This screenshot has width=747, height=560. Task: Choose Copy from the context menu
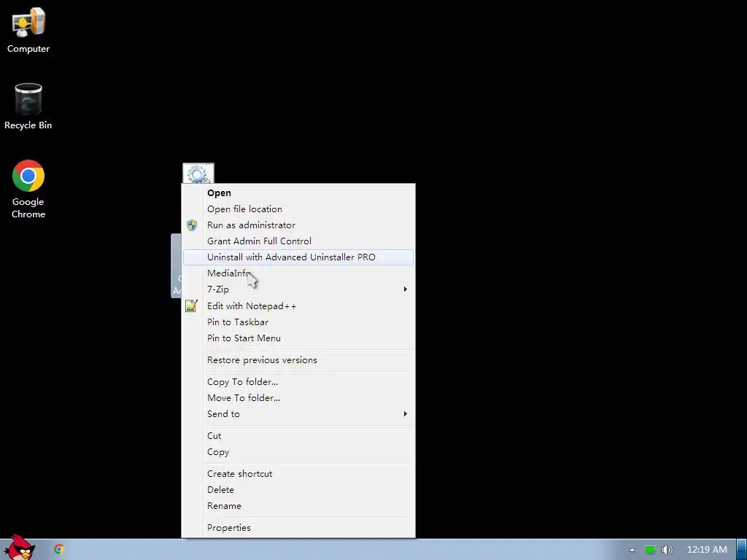(298, 452)
